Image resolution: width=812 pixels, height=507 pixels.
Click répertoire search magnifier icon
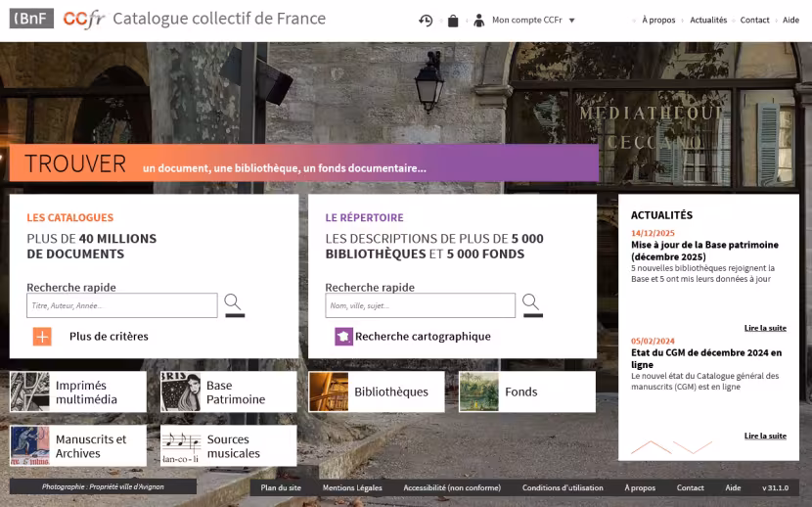point(531,304)
